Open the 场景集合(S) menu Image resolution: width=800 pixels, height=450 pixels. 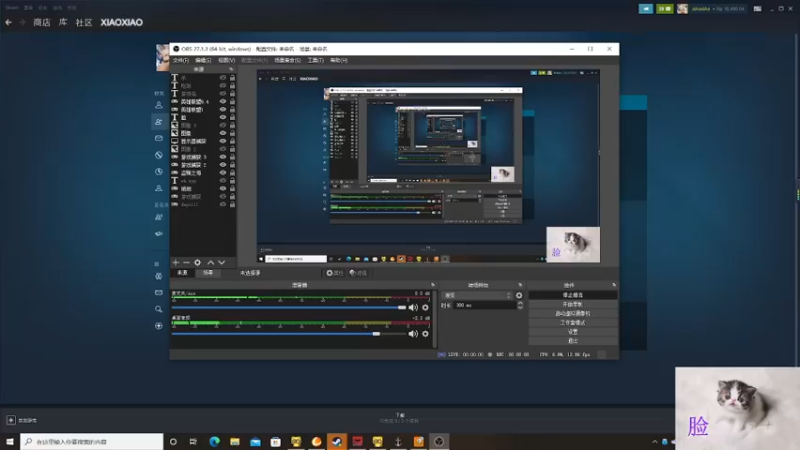click(288, 60)
